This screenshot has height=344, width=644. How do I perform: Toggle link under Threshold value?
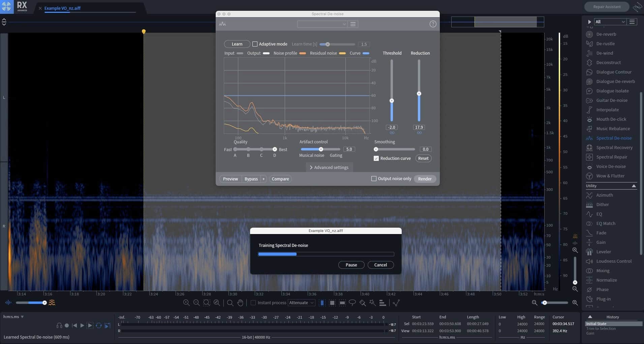[392, 133]
